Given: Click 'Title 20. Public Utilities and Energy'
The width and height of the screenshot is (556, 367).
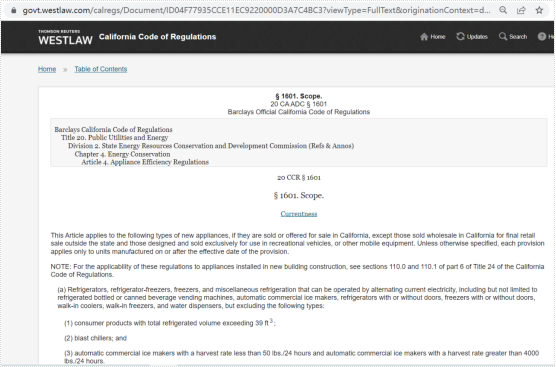Looking at the screenshot, I should (x=115, y=138).
